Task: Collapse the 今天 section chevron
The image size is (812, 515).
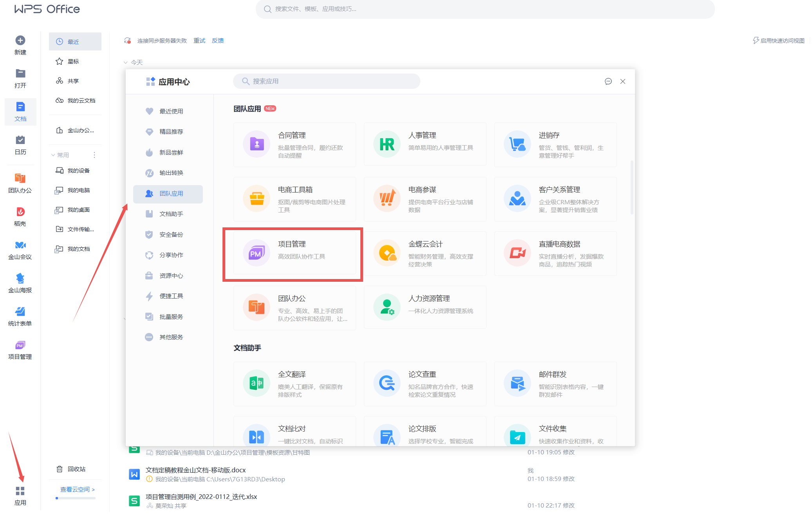Action: (126, 63)
